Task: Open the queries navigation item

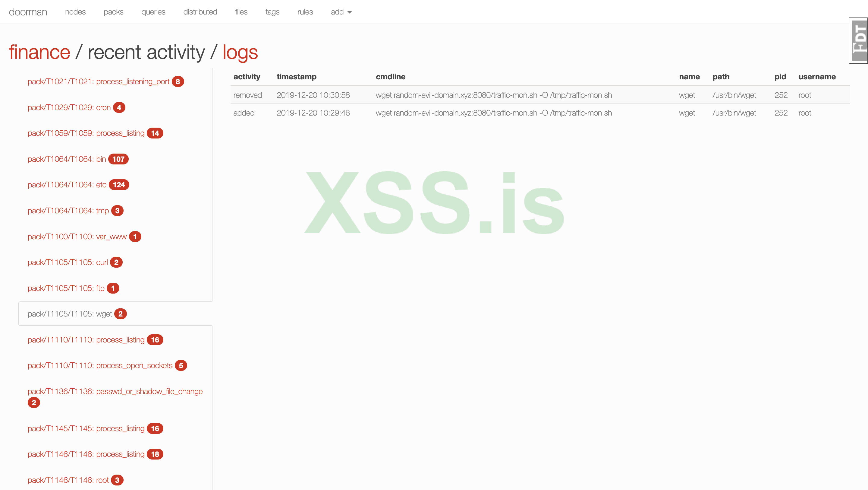Action: pos(153,12)
